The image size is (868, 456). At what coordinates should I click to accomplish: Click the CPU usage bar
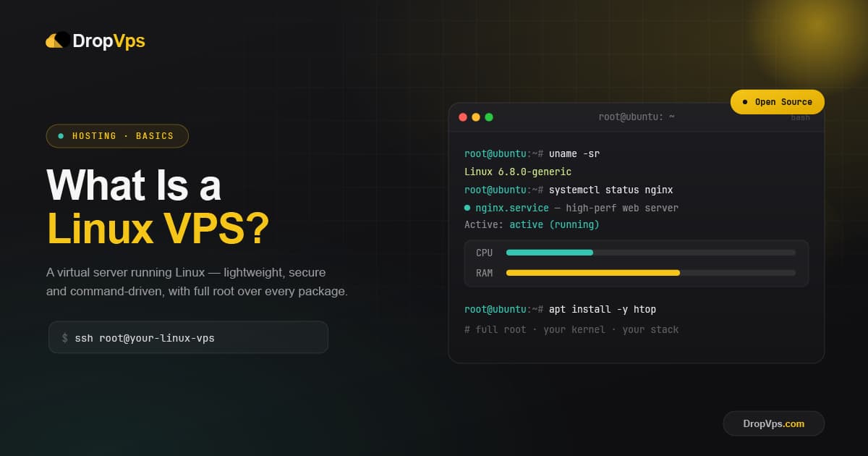click(651, 253)
